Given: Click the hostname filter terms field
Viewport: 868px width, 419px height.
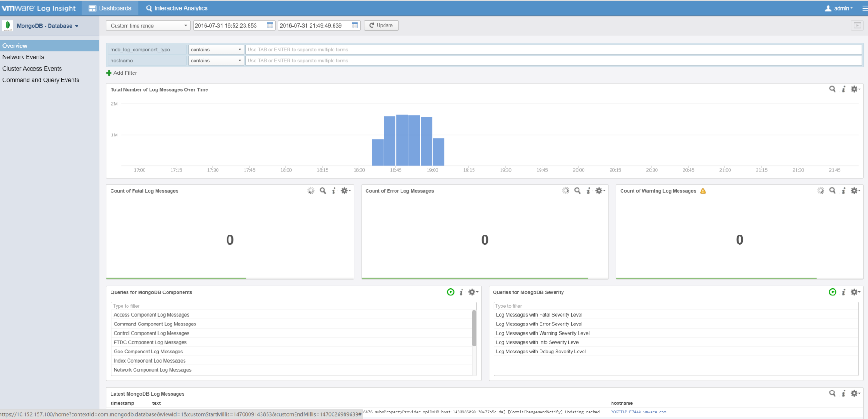Looking at the screenshot, I should pyautogui.click(x=553, y=61).
